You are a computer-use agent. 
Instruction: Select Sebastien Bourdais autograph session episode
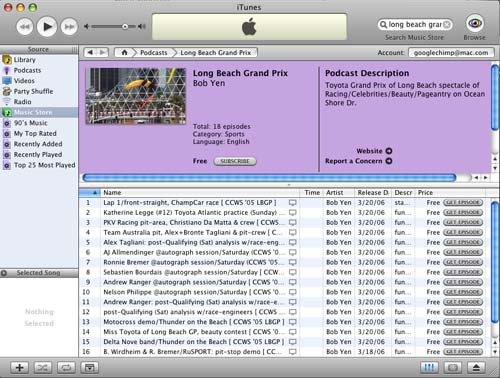285,272
